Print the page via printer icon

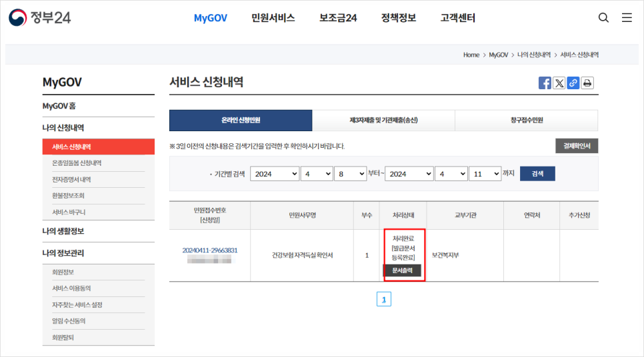click(587, 83)
